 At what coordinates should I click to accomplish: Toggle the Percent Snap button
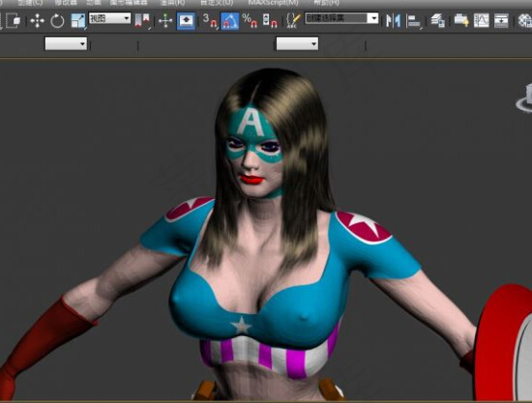click(x=251, y=20)
